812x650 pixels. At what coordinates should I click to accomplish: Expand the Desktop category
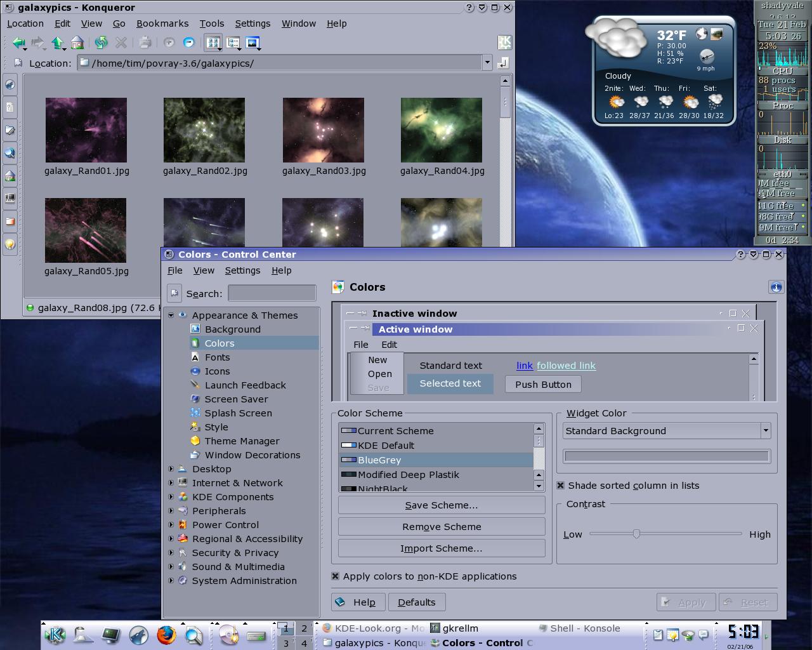(x=171, y=469)
